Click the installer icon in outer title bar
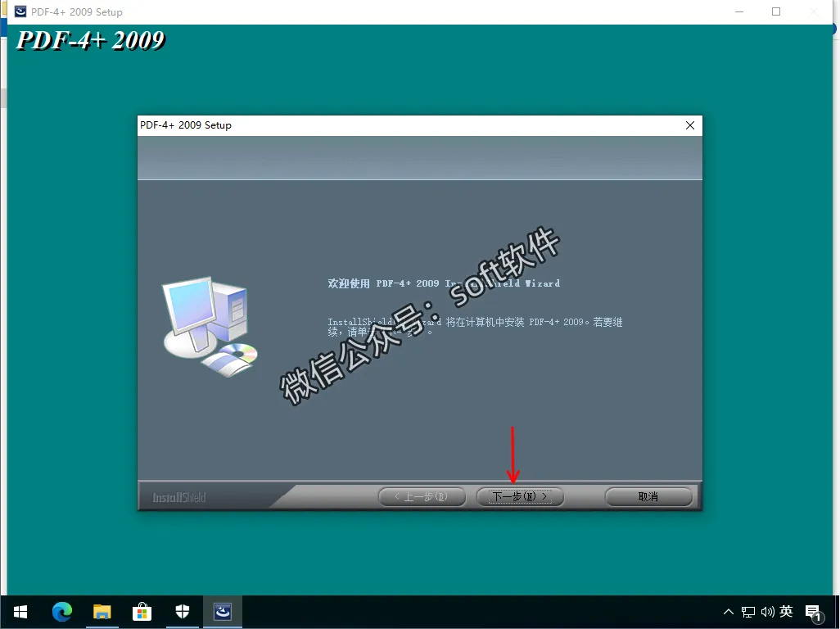Image resolution: width=840 pixels, height=629 pixels. click(x=20, y=11)
